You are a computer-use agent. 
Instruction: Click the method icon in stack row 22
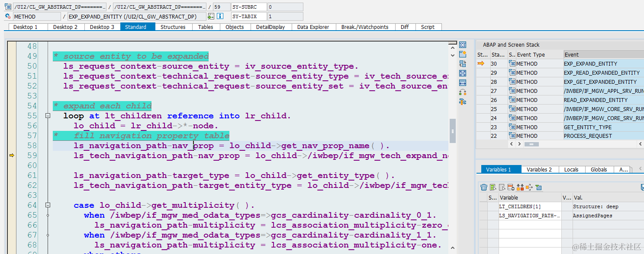point(512,136)
